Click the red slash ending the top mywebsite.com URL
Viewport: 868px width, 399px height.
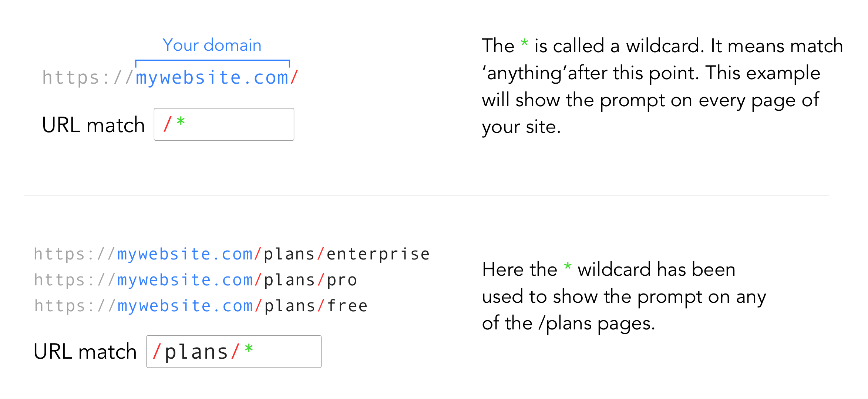tap(295, 77)
